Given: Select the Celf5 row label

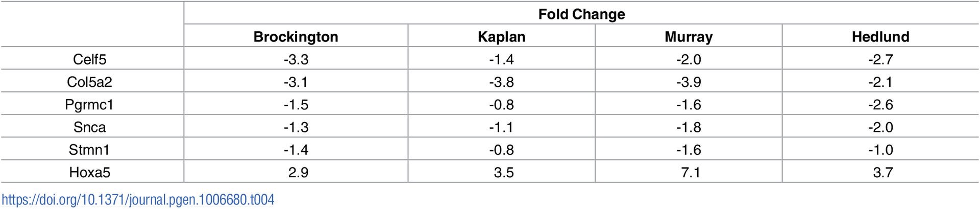Looking at the screenshot, I should [89, 59].
